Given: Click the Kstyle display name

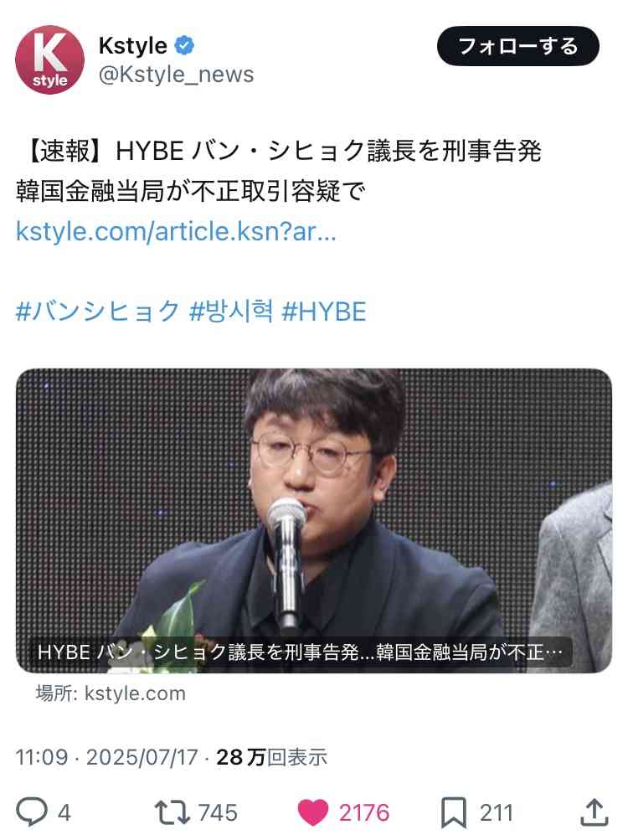Looking at the screenshot, I should pyautogui.click(x=133, y=45).
